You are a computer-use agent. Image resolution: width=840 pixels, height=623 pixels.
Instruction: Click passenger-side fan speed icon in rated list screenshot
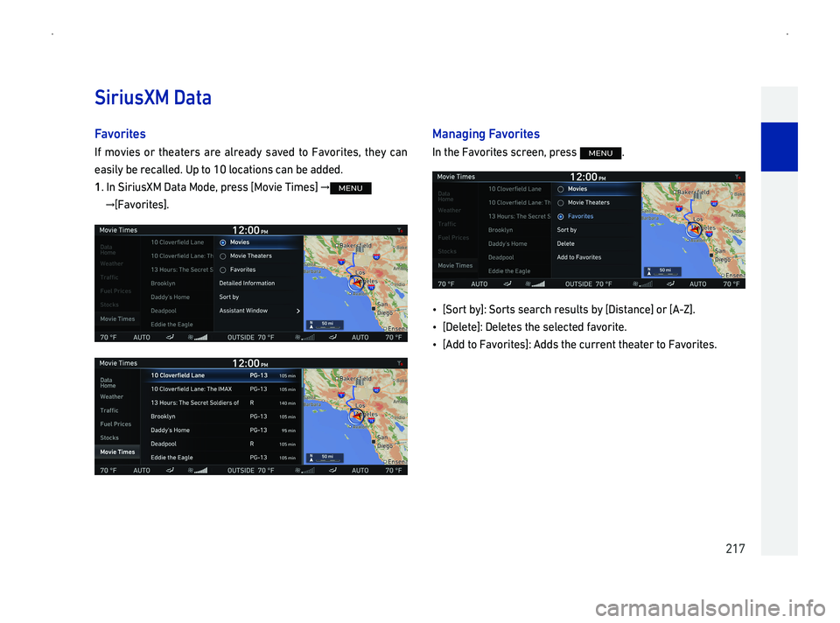pos(304,471)
